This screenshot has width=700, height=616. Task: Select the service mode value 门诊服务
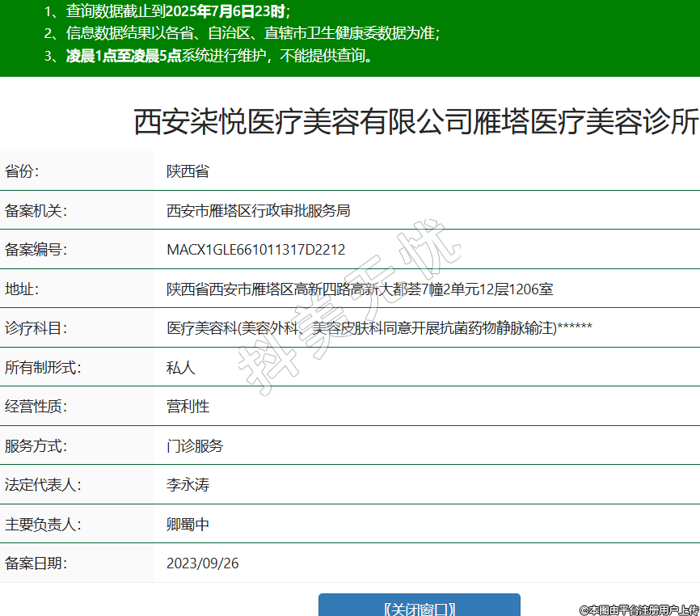click(194, 445)
